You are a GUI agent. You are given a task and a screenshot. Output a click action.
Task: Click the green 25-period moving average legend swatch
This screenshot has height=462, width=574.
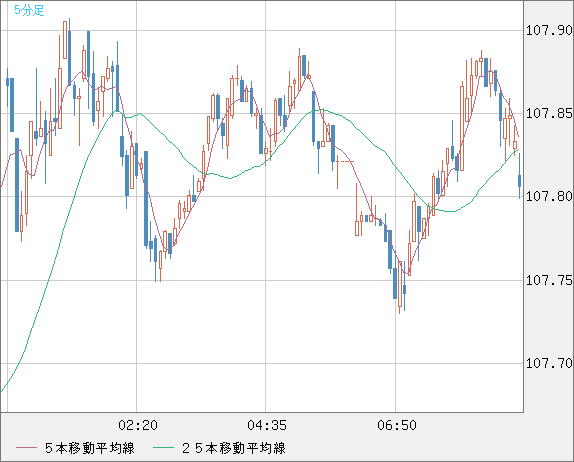pos(163,448)
